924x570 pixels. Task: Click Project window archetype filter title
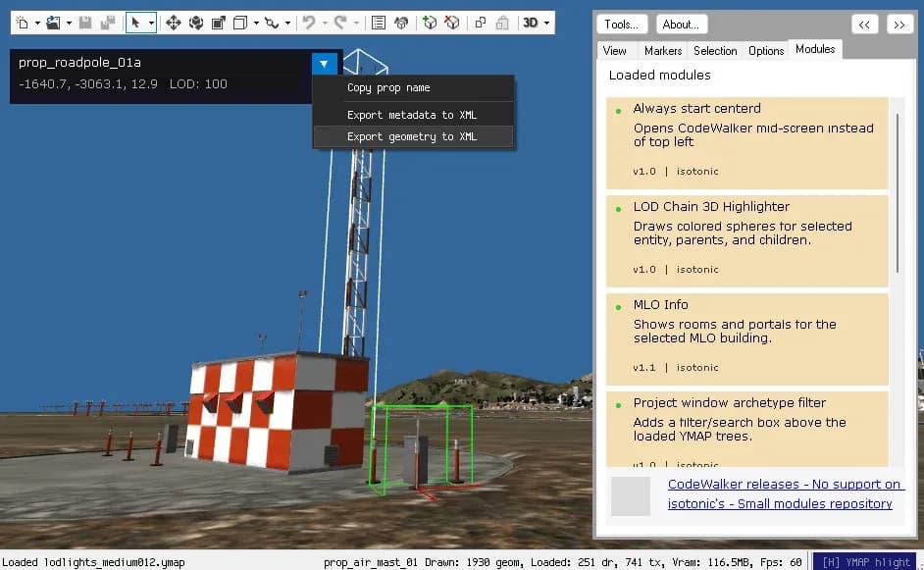click(730, 402)
